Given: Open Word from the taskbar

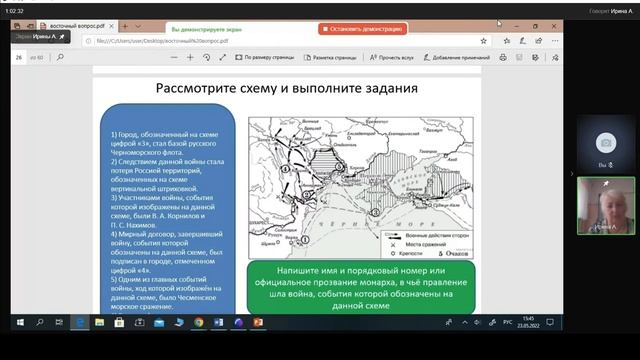Looking at the screenshot, I should click(219, 322).
